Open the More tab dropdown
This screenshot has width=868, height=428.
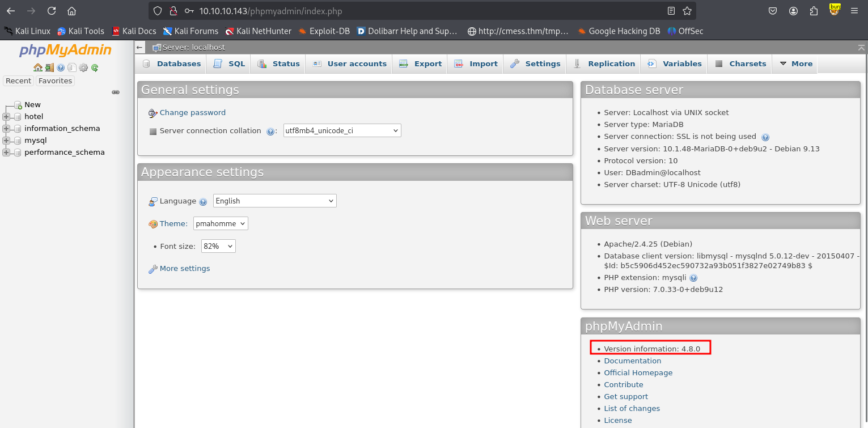pos(795,63)
